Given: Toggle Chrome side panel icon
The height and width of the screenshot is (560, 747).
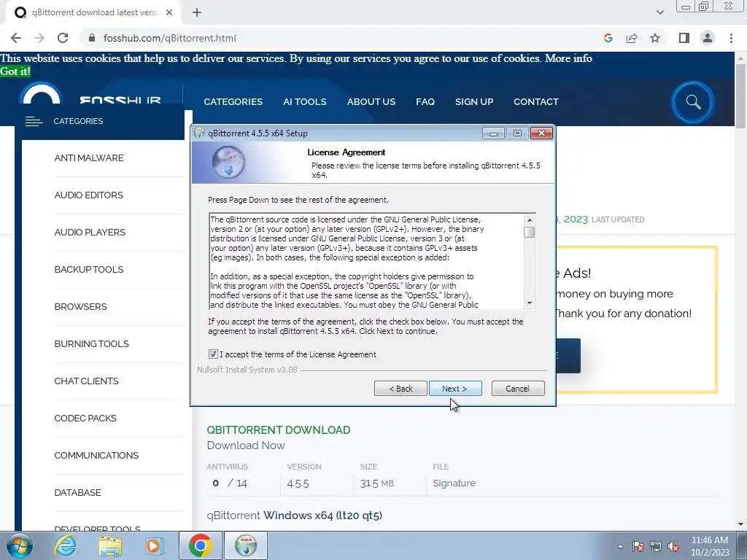Looking at the screenshot, I should click(x=684, y=38).
